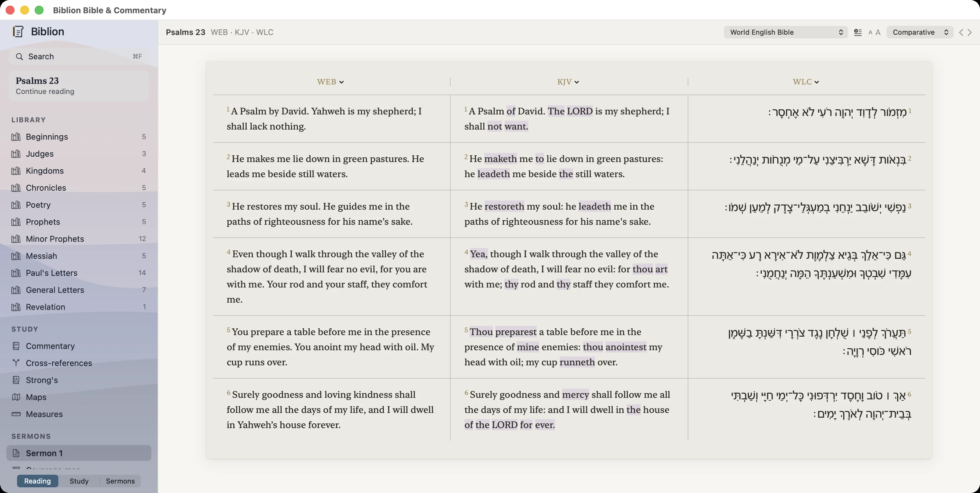Click the WEB · KJV · WLC header subtitle
This screenshot has height=493, width=980.
pyautogui.click(x=242, y=32)
